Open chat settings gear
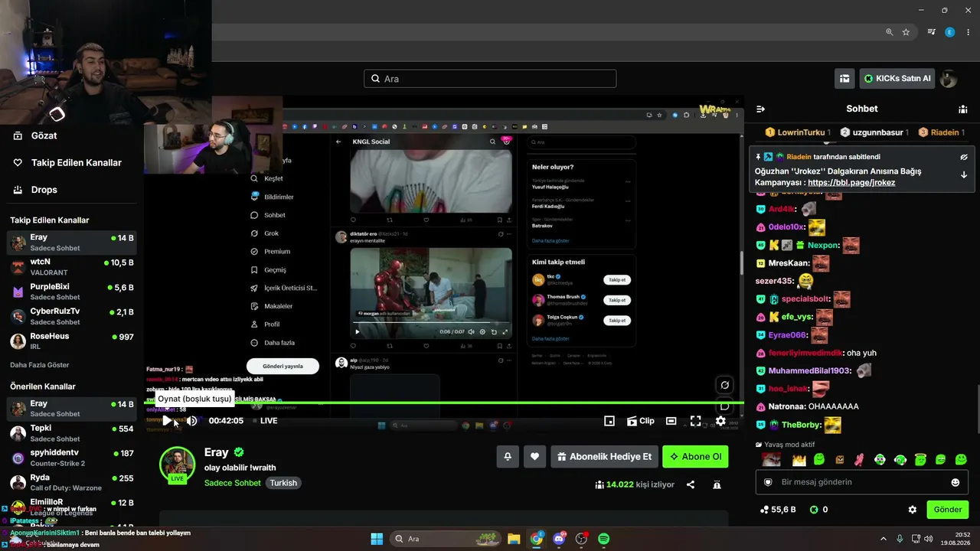 click(913, 510)
